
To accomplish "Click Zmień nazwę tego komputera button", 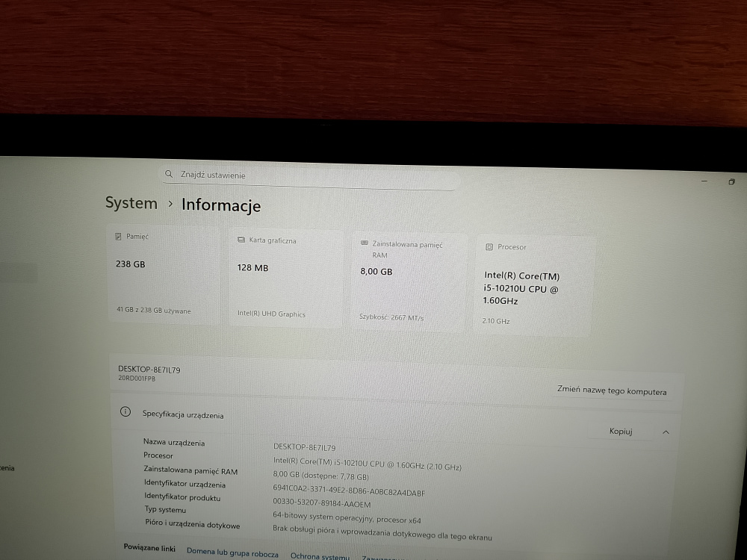I will pyautogui.click(x=611, y=391).
